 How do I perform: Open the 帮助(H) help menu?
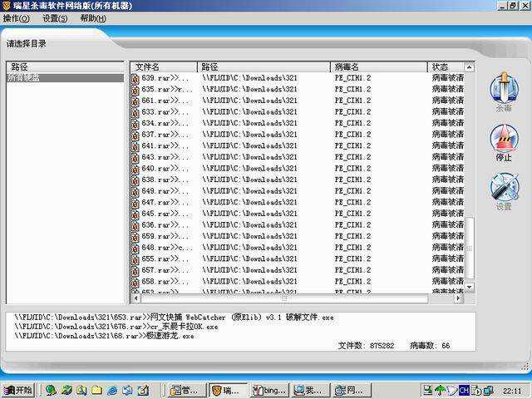pos(93,18)
